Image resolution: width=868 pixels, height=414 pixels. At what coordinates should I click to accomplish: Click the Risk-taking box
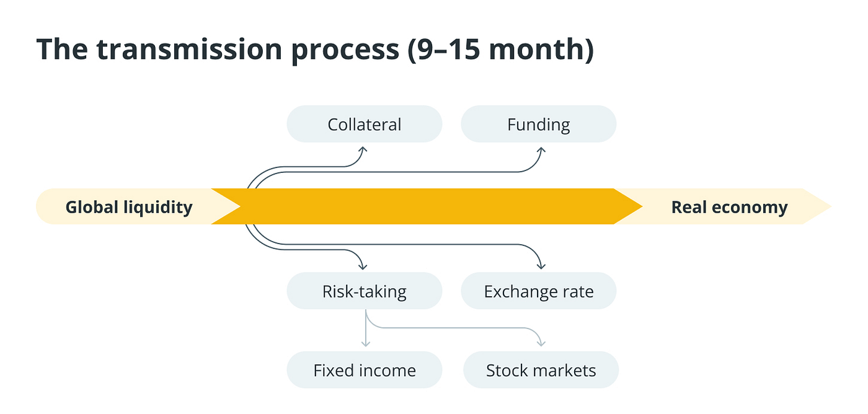[x=365, y=291]
